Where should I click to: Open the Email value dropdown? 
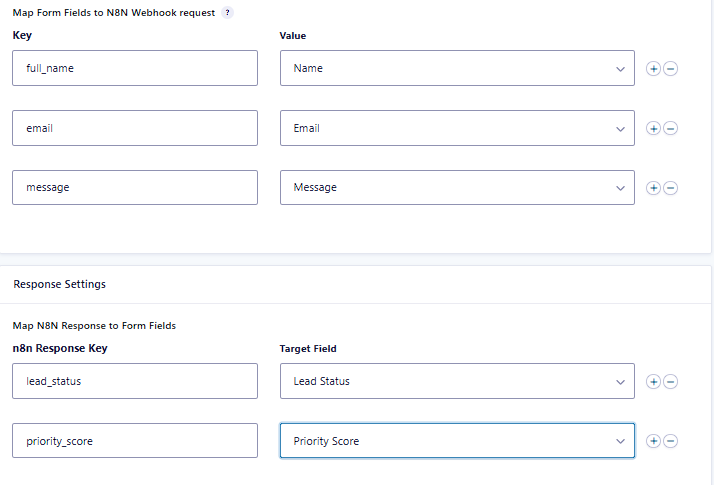click(x=457, y=128)
